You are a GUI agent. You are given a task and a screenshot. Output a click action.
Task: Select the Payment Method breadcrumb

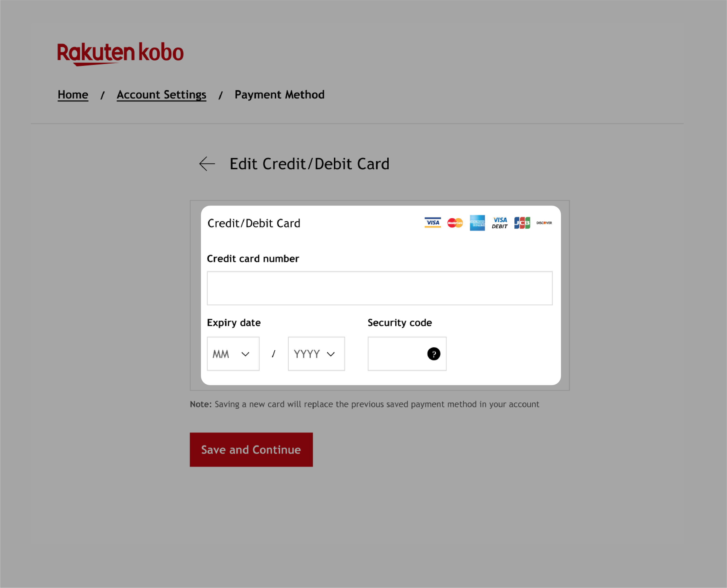[x=279, y=94]
